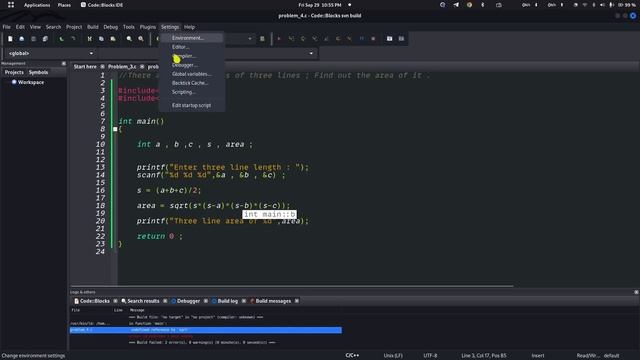This screenshot has width=640, height=360.
Task: Switch to the Start here editor tab
Action: [85, 67]
